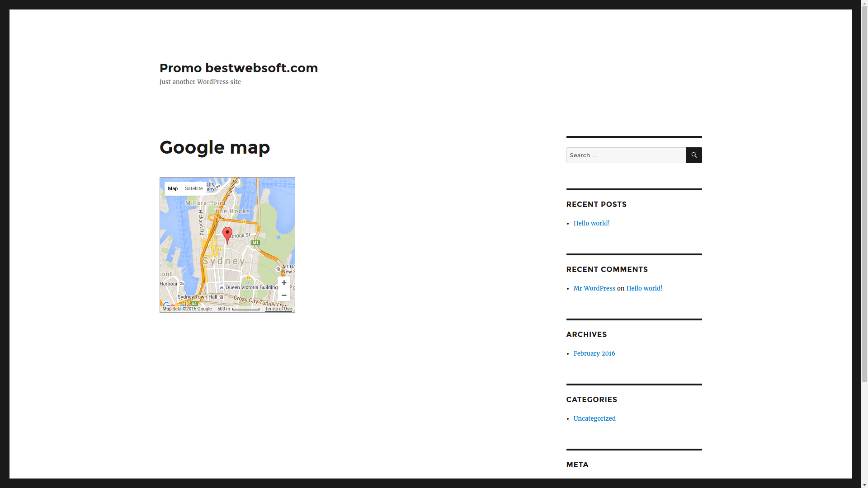Open Mr WordPress commenter link

[594, 289]
